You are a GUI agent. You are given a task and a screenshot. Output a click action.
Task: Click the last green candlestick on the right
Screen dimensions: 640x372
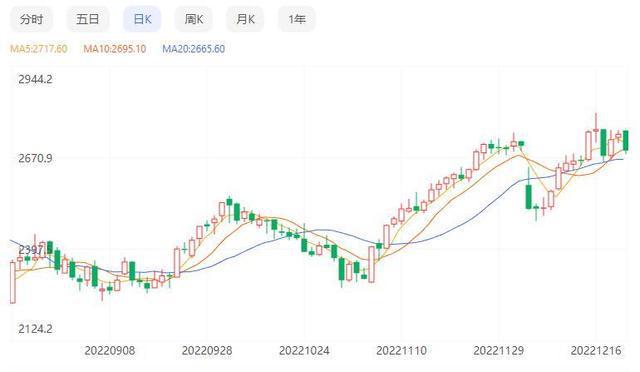point(626,141)
